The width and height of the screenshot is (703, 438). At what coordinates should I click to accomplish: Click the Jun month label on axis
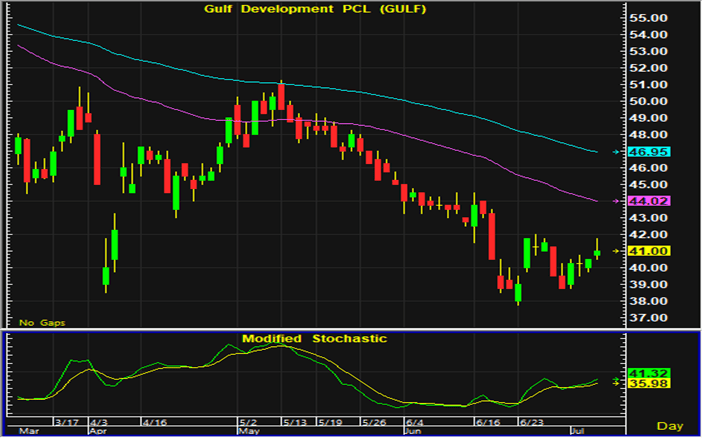pyautogui.click(x=410, y=431)
